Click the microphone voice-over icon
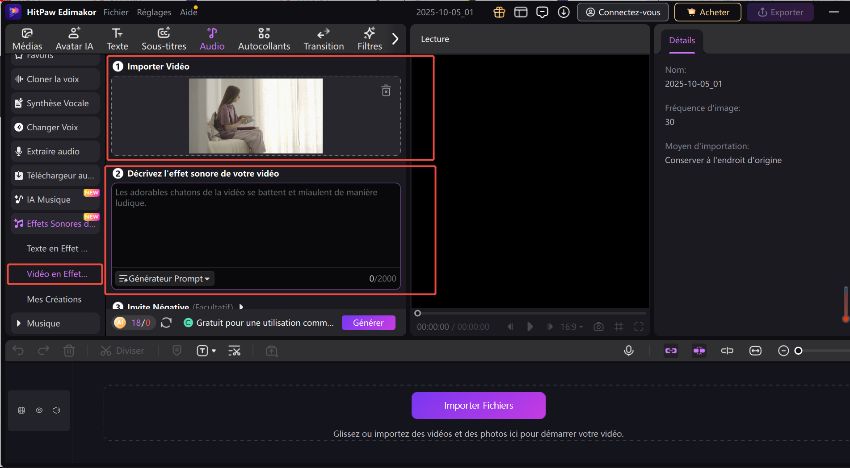The height and width of the screenshot is (468, 850). (629, 351)
